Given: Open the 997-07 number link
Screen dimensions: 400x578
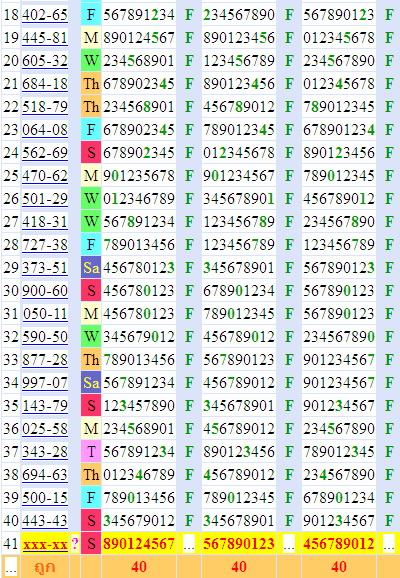Looking at the screenshot, I should pos(45,383).
